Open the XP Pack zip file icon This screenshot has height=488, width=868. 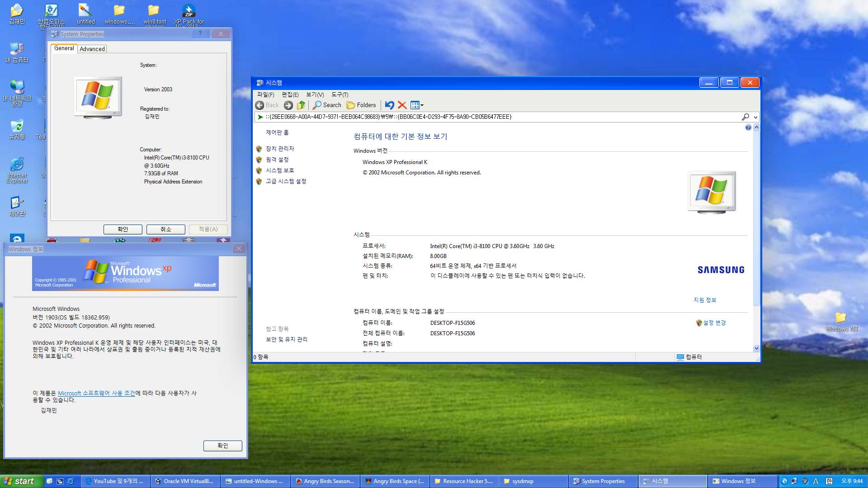point(189,15)
